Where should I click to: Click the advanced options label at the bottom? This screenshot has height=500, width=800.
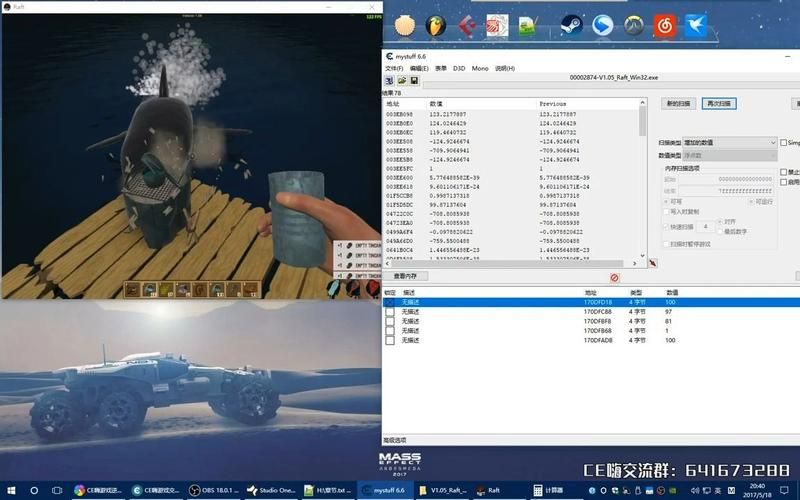coord(395,440)
